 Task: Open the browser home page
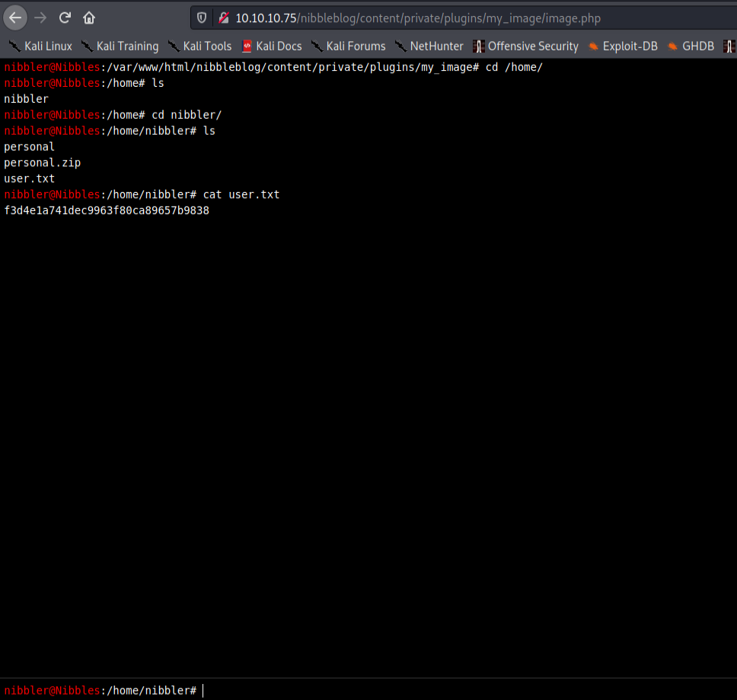click(x=89, y=16)
